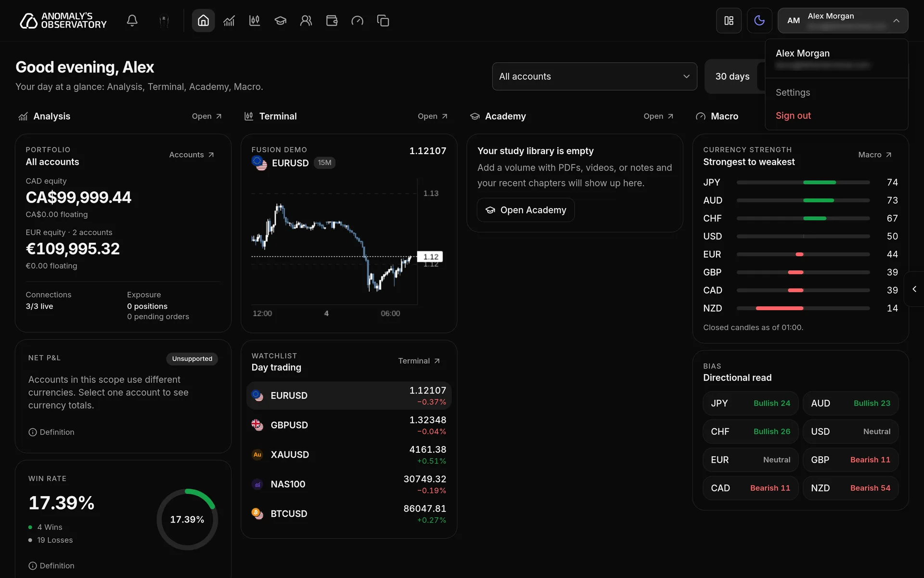This screenshot has width=924, height=578.
Task: Open the Macro gauge icon in navbar
Action: (x=357, y=21)
